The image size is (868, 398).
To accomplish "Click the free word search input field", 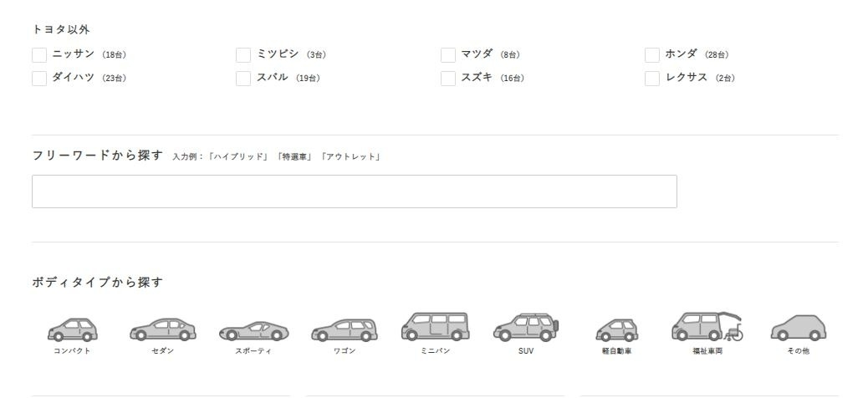I will (354, 191).
